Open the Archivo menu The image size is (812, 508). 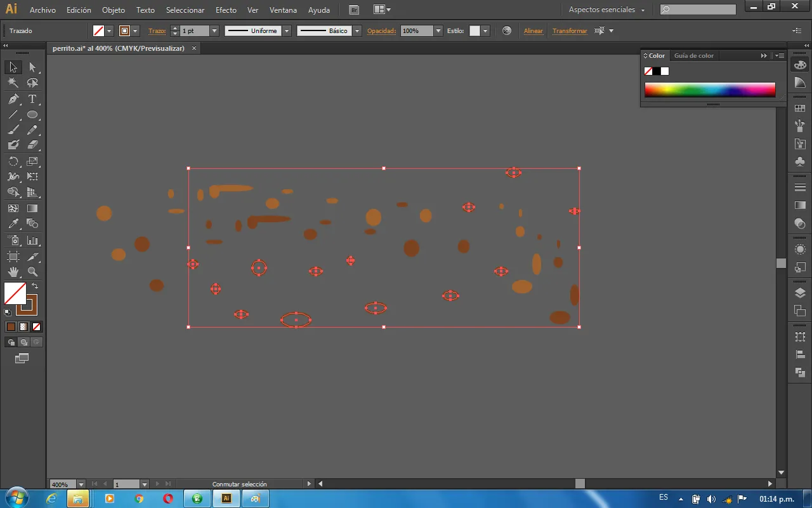coord(43,10)
